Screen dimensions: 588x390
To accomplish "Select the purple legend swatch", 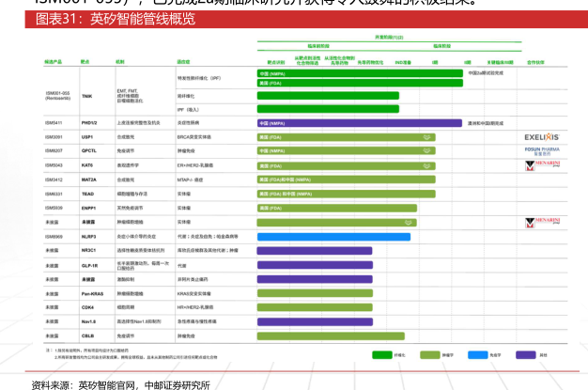I will 526,355.
